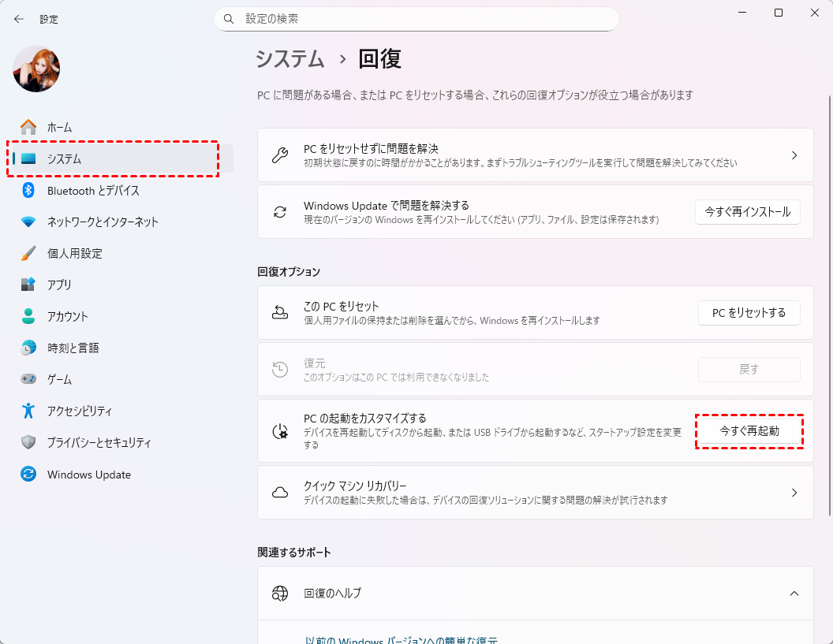Image resolution: width=833 pixels, height=644 pixels.
Task: Click the PC をリセットする button
Action: pyautogui.click(x=749, y=313)
